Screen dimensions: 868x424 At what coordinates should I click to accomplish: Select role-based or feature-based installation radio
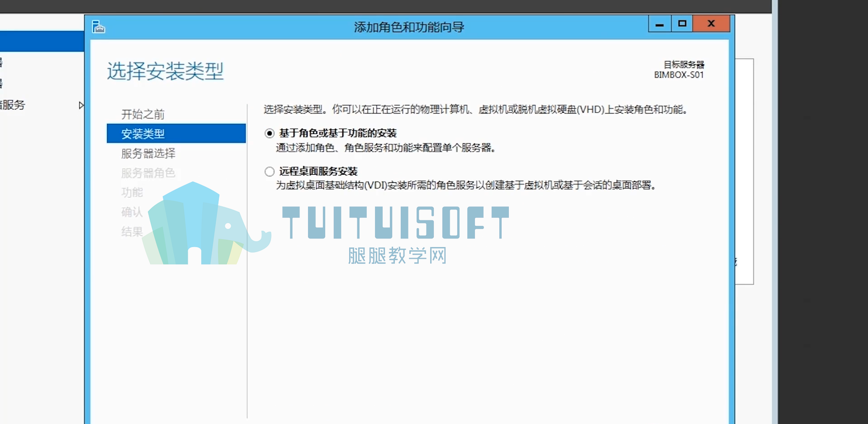click(x=270, y=133)
